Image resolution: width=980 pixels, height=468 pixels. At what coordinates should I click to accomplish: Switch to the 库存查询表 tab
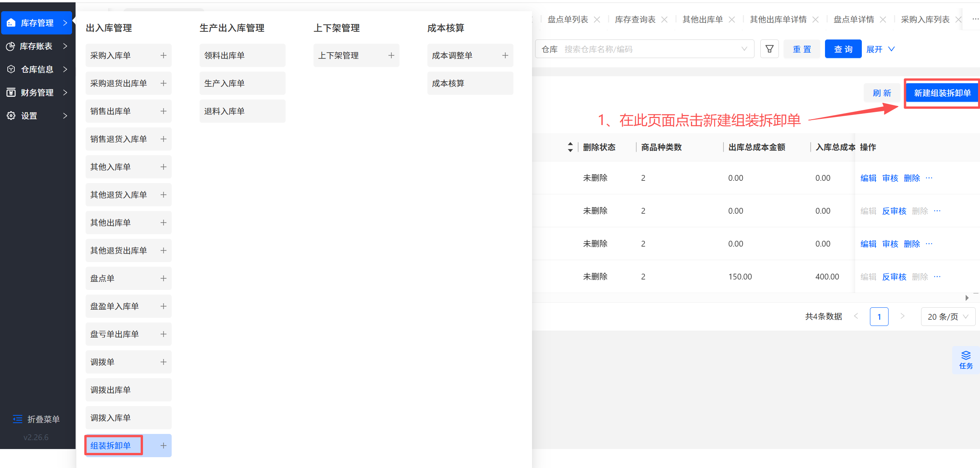(635, 19)
